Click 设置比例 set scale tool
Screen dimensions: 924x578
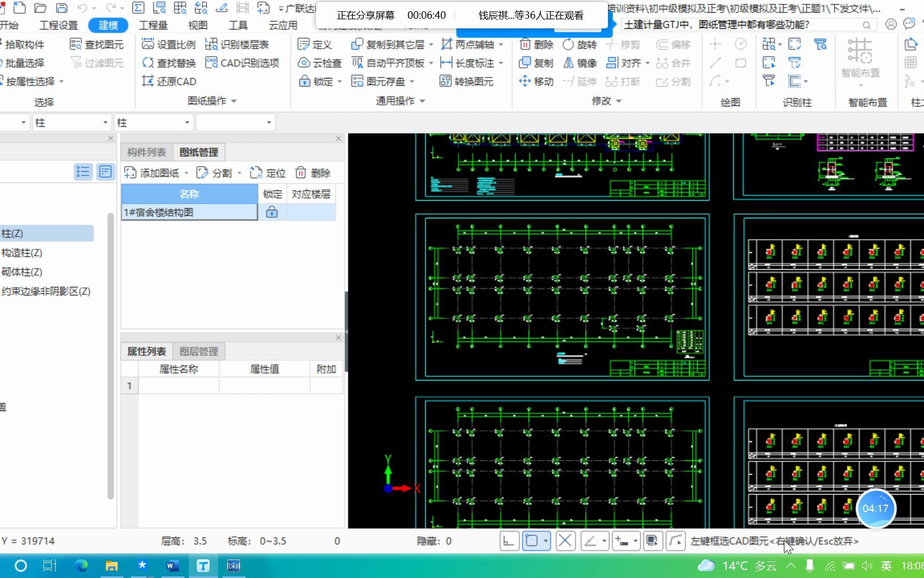click(169, 44)
